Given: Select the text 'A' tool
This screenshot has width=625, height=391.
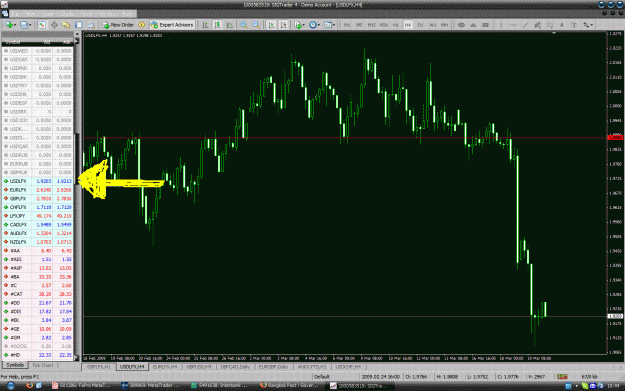Looking at the screenshot, I should (x=562, y=25).
